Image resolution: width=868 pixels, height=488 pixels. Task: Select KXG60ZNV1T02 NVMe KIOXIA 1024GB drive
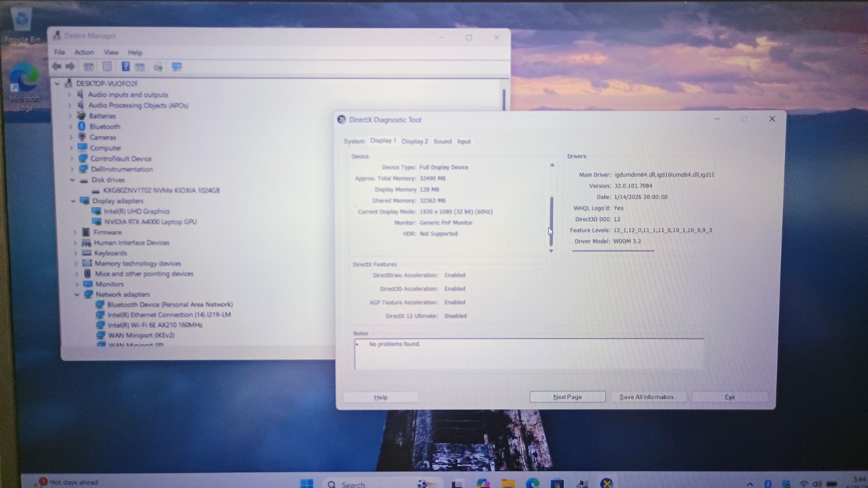click(161, 190)
